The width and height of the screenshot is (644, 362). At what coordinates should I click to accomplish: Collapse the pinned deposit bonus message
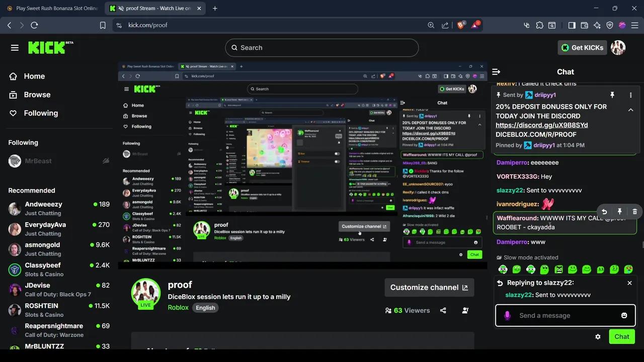click(630, 110)
